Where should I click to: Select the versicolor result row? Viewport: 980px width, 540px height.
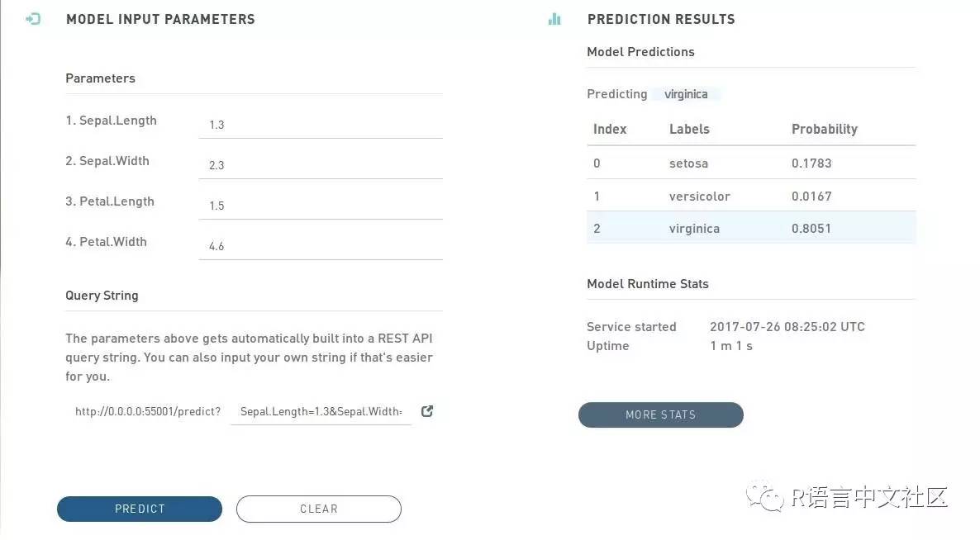[x=750, y=197]
